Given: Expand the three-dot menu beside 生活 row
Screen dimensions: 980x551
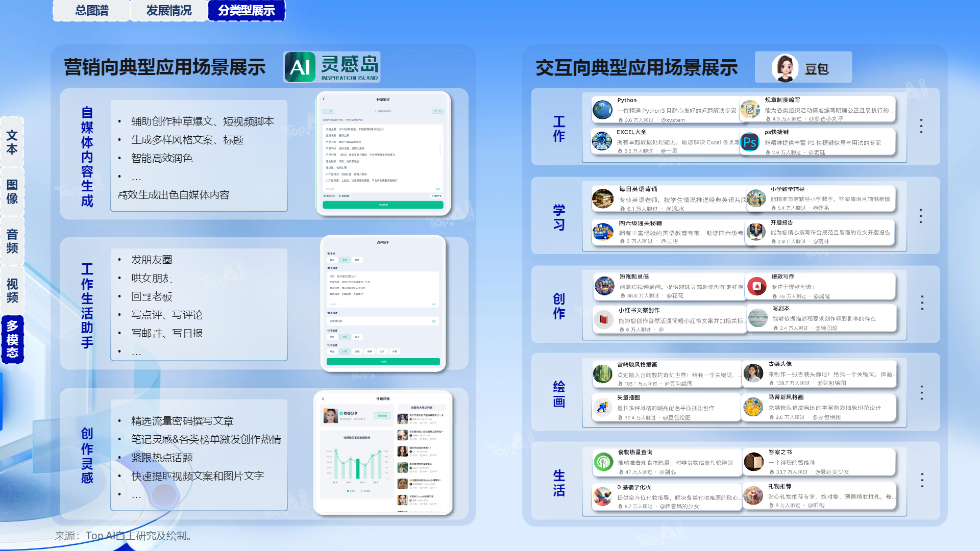Looking at the screenshot, I should (922, 480).
